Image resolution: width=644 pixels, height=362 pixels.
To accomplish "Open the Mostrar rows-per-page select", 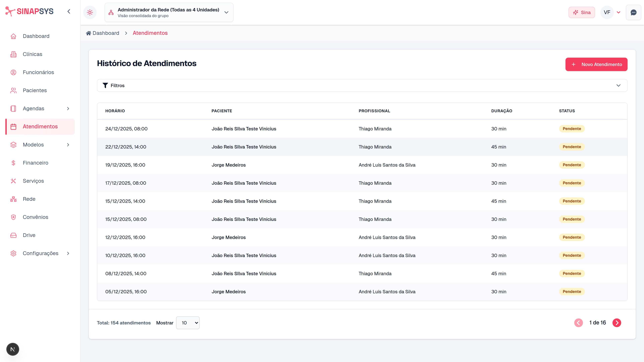I will (x=187, y=323).
